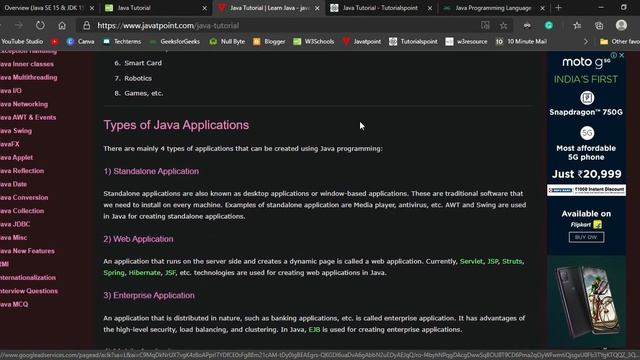Open Java Applet sidebar item
This screenshot has height=360, width=640.
17,158
